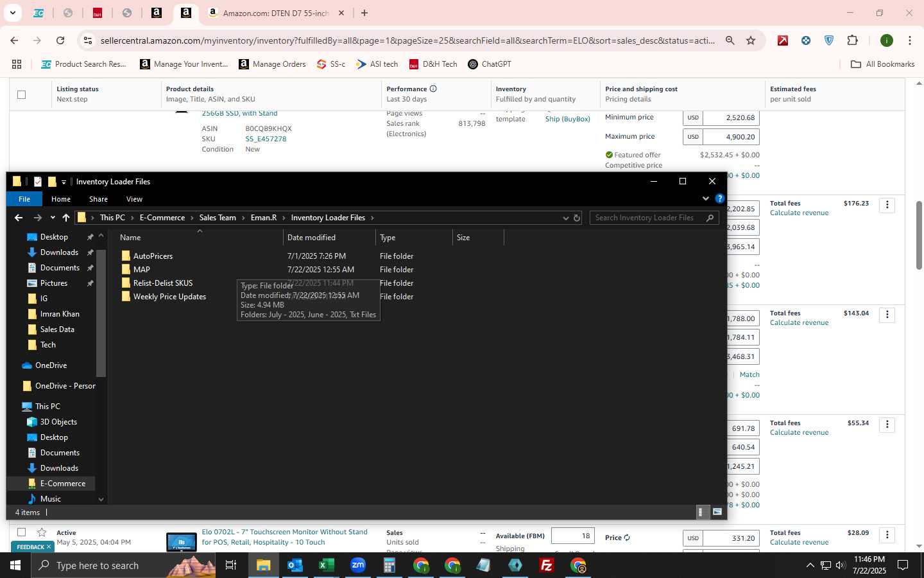The image size is (924, 578).
Task: Switch Explorer to large icons view
Action: 717,512
